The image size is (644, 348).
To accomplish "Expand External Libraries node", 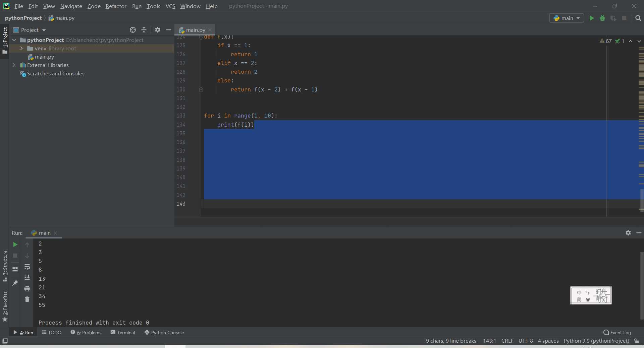I will [14, 65].
